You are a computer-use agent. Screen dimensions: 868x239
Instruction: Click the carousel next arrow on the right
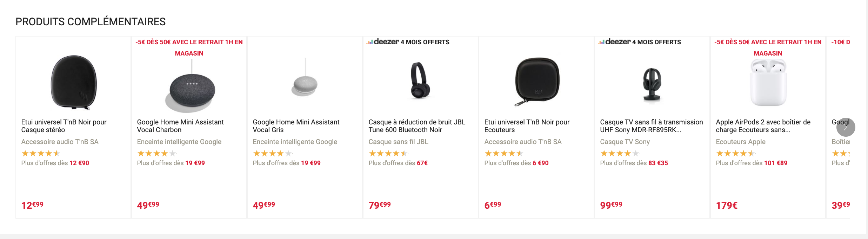click(846, 128)
